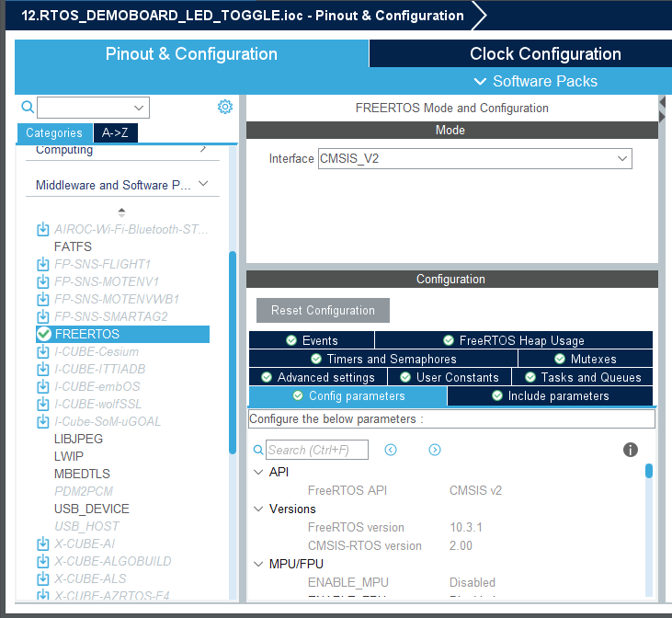Click the parameters list vertical scrollbar
The width and height of the screenshot is (672, 618).
[x=648, y=471]
